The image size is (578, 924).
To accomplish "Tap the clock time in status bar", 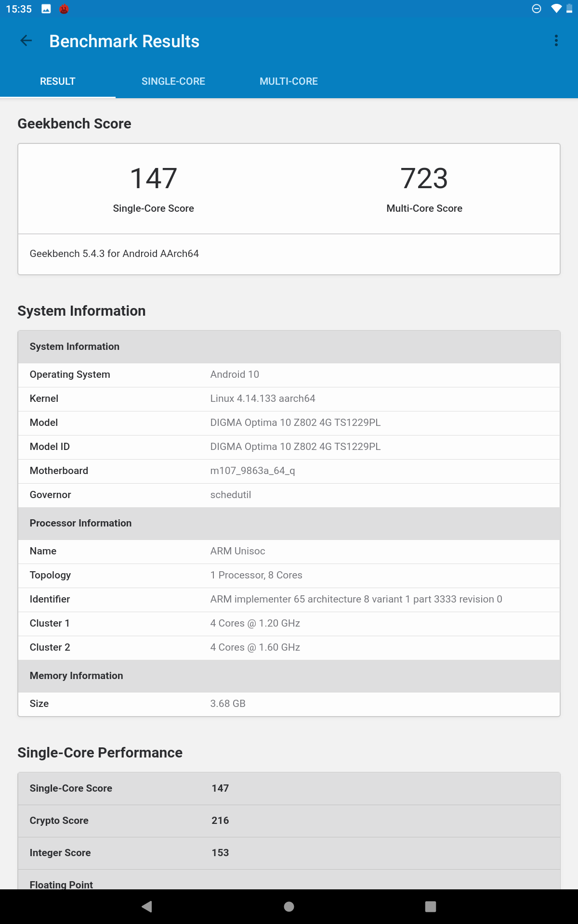I will point(19,9).
